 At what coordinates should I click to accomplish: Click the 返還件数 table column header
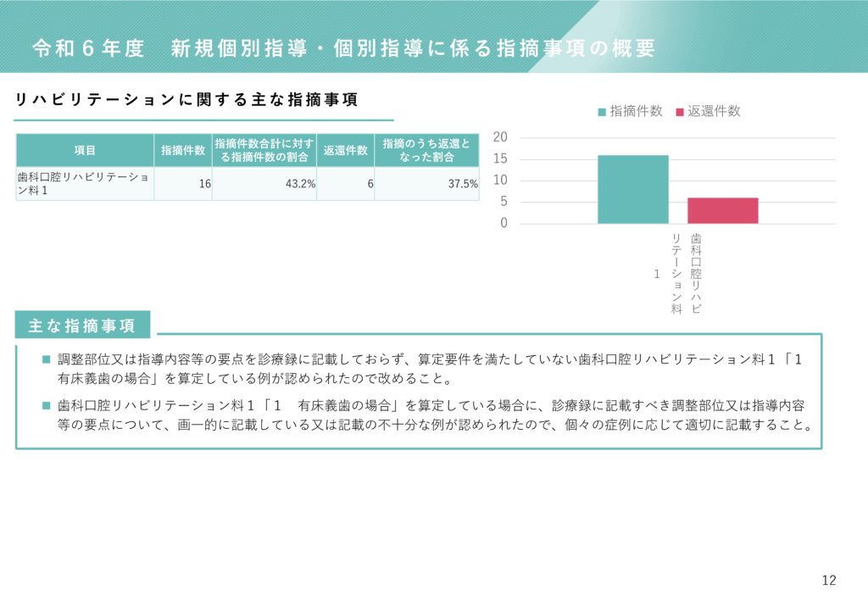pos(346,150)
